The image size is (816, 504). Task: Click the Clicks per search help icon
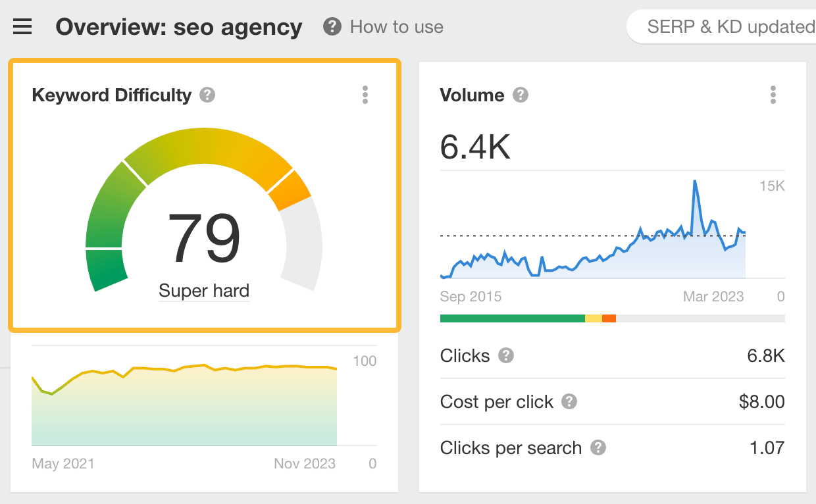coord(598,447)
